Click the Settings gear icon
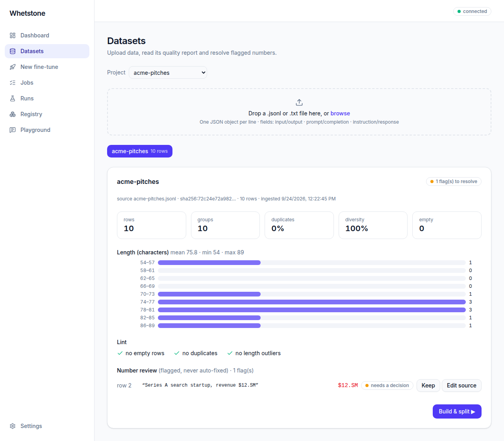504x441 pixels. [13, 426]
